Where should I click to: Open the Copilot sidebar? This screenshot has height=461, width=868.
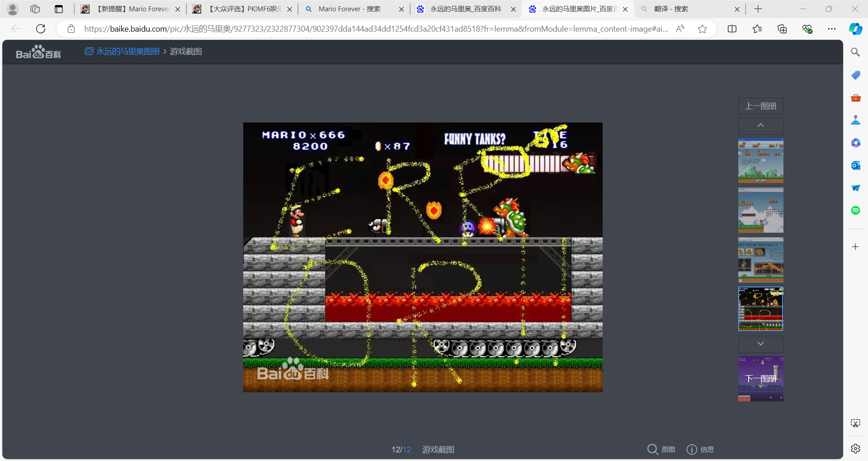click(x=855, y=29)
